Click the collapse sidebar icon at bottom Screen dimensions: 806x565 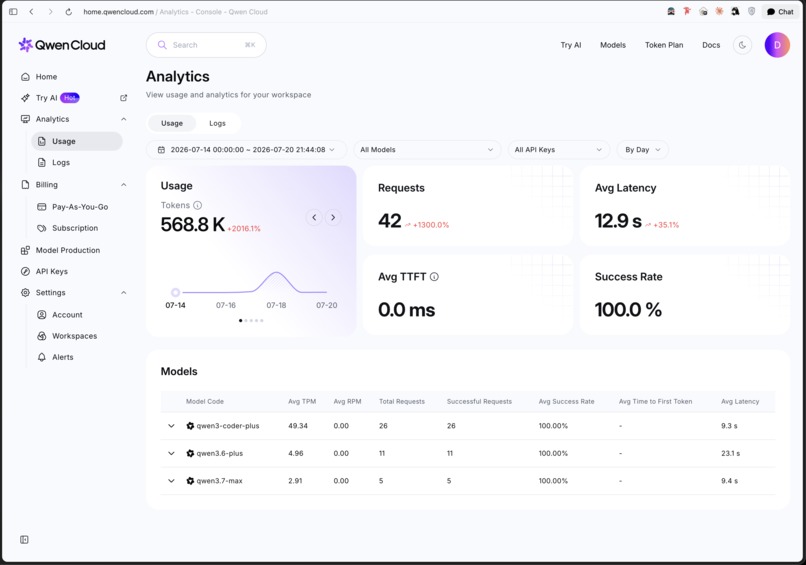click(24, 539)
